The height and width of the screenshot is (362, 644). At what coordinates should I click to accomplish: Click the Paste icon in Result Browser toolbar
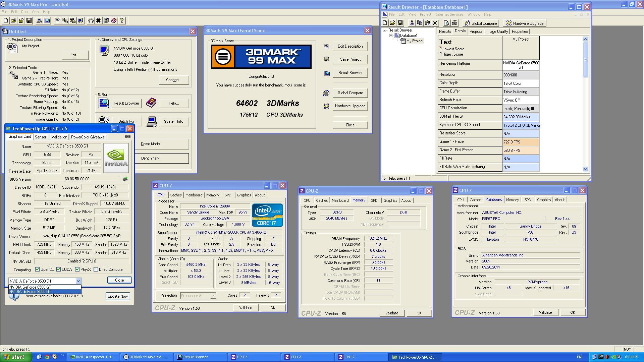tap(427, 23)
